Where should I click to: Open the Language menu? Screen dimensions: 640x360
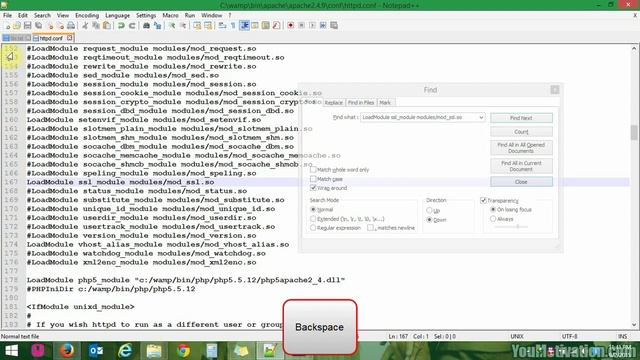118,15
